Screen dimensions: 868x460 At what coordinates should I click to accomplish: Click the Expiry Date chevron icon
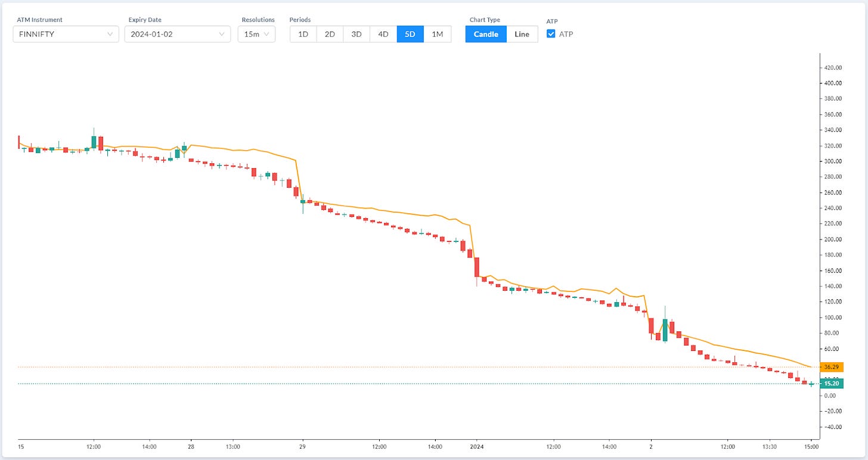(222, 34)
